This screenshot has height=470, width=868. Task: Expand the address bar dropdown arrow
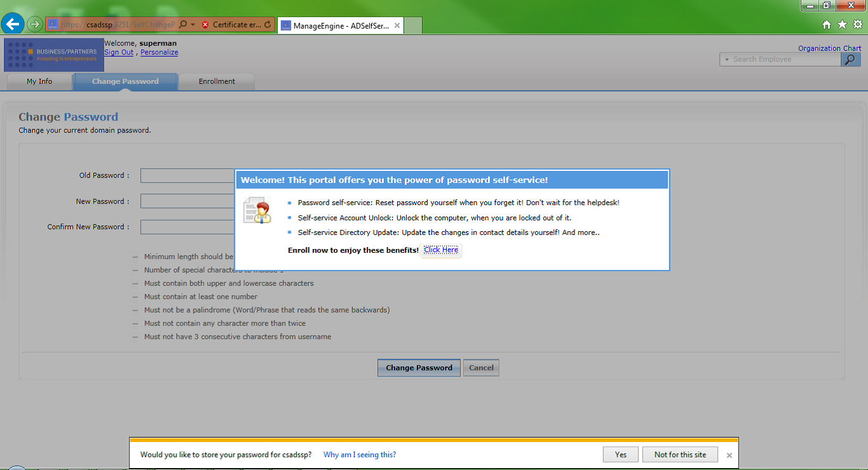point(193,25)
